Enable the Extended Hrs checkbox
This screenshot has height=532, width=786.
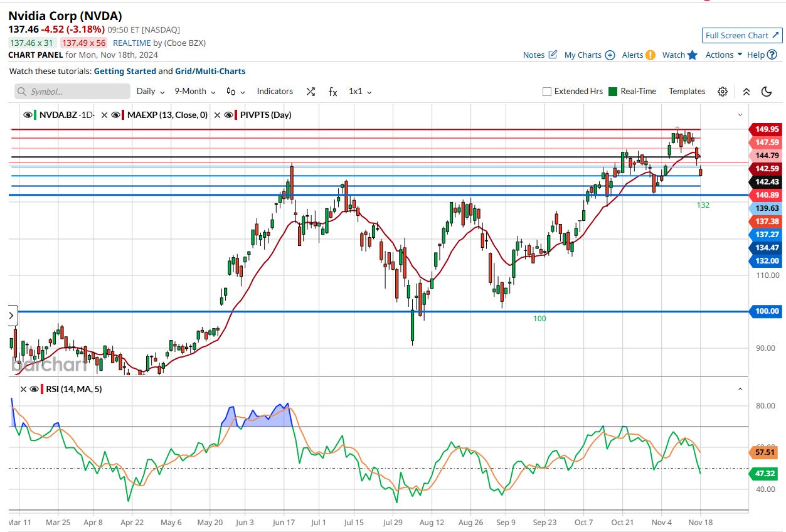[547, 92]
